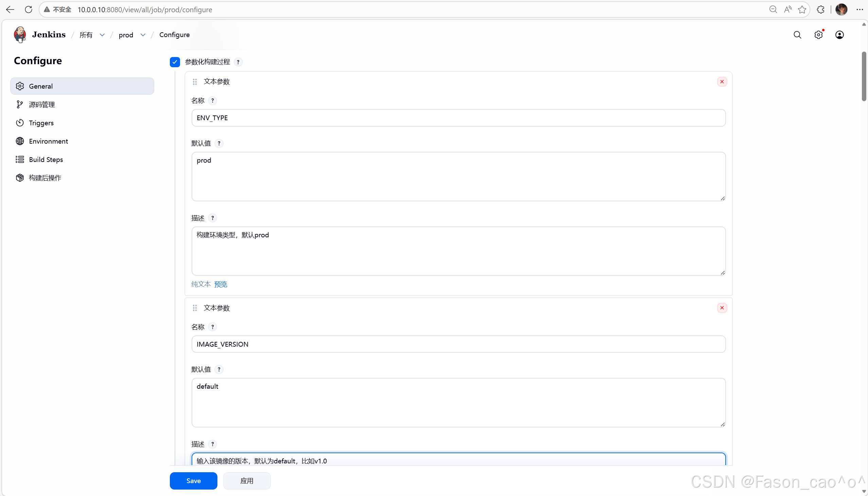Click the 应用 apply button

tap(247, 481)
